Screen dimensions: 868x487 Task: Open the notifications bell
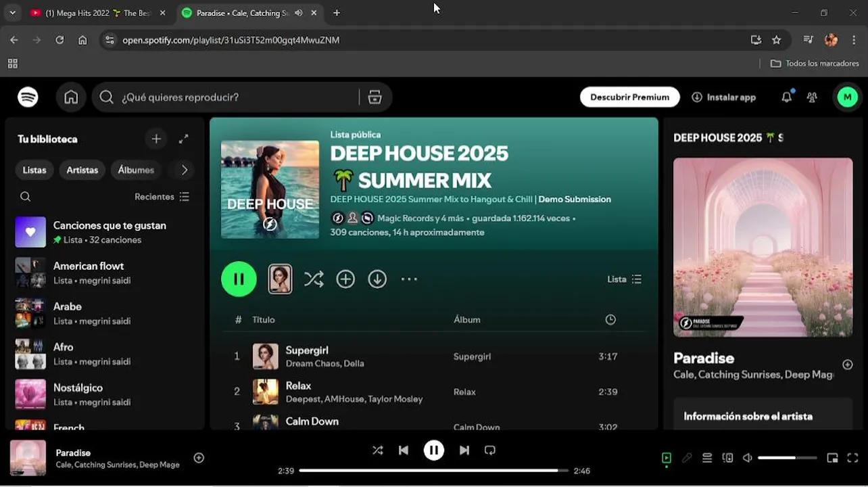(786, 97)
